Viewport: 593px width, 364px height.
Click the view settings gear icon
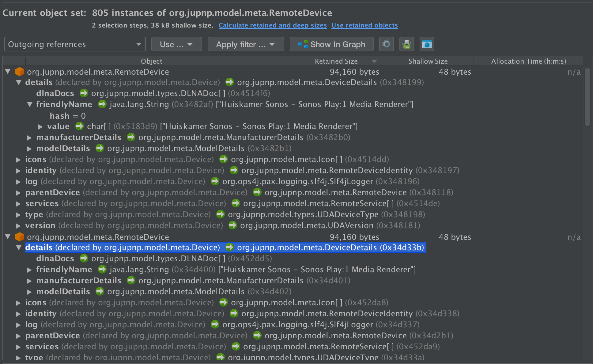point(386,44)
